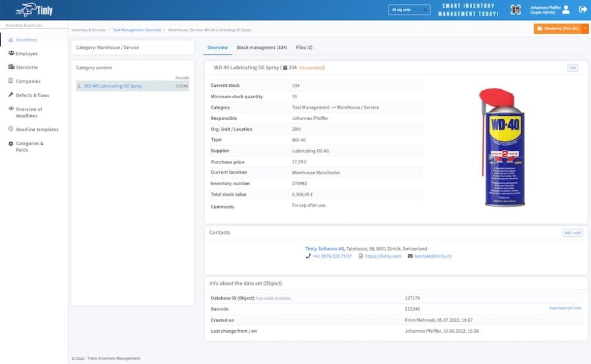Open Companies in the sidebar
591x364 pixels.
28,81
